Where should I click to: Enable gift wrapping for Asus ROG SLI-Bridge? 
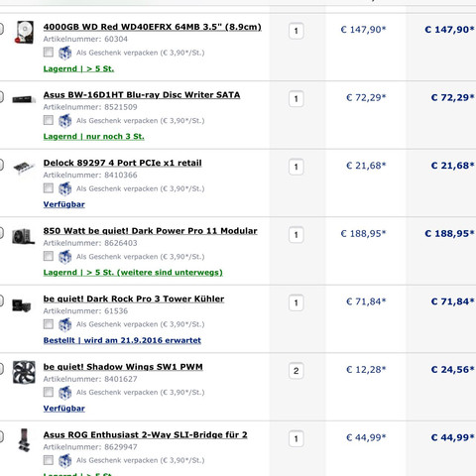pos(49,460)
